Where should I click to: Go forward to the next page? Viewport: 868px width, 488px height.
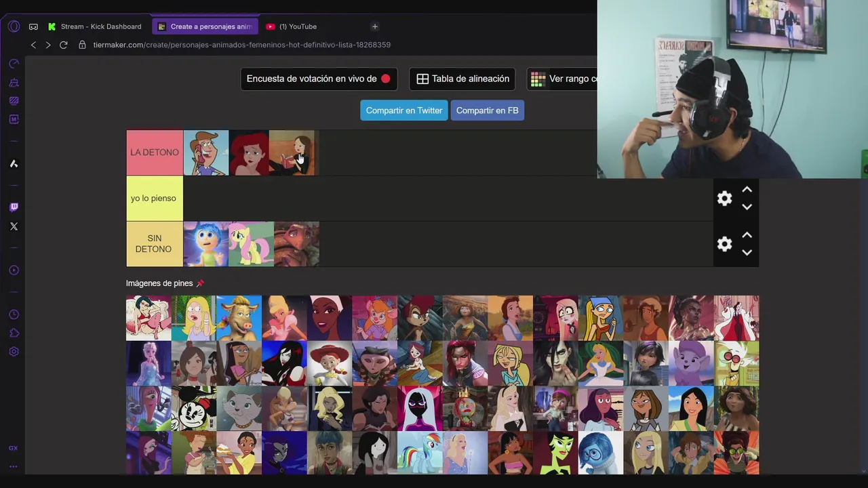coord(48,45)
